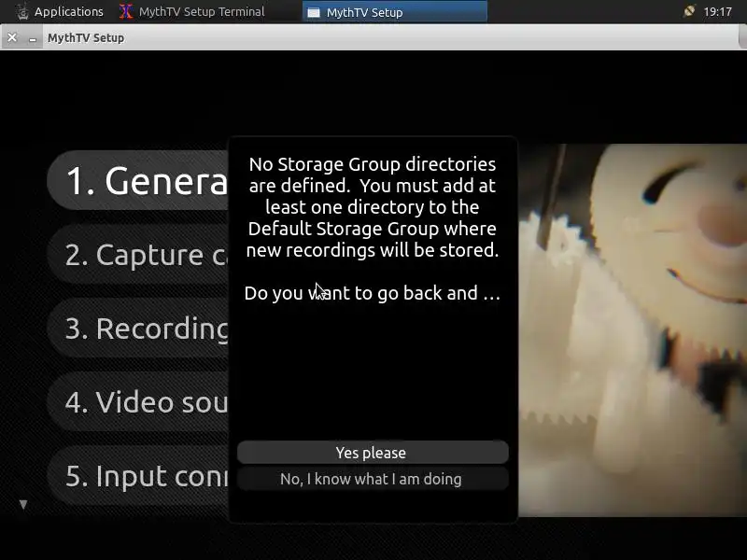747x560 pixels.
Task: Choose 'No, I know what I am doing'
Action: pos(373,479)
